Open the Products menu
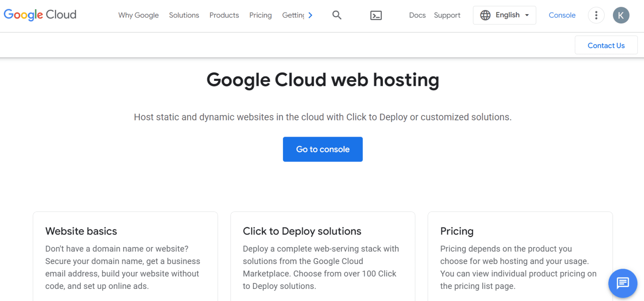Image resolution: width=644 pixels, height=301 pixels. [x=224, y=16]
